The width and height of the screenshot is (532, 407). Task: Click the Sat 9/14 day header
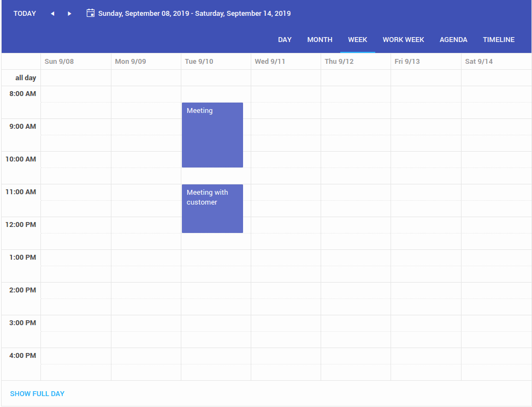496,61
